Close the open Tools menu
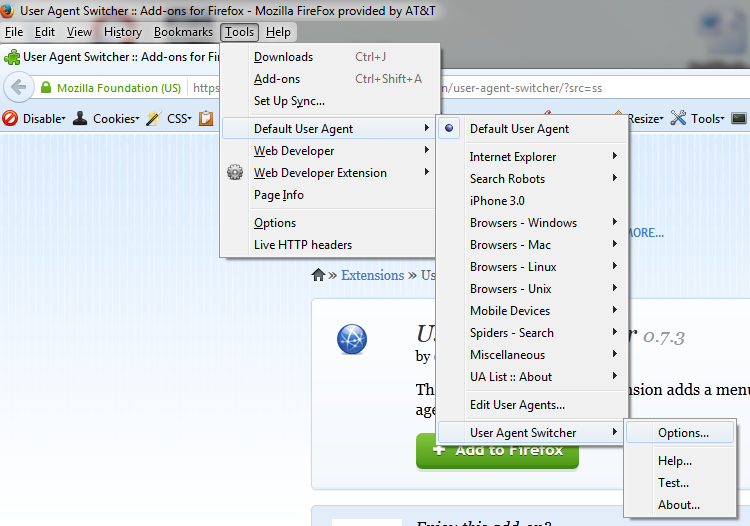The height and width of the screenshot is (526, 750). click(239, 32)
